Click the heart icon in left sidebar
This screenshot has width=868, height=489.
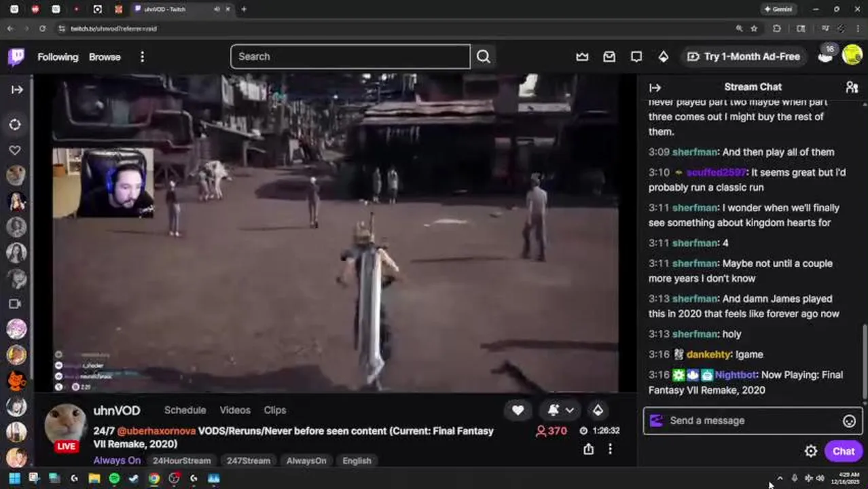pos(15,150)
